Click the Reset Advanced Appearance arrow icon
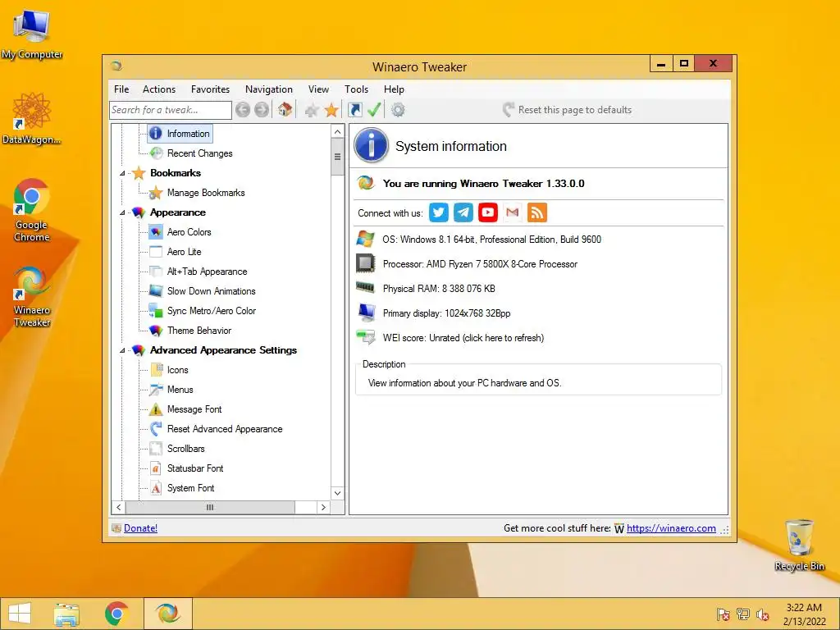Viewport: 840px width, 630px height. point(156,428)
